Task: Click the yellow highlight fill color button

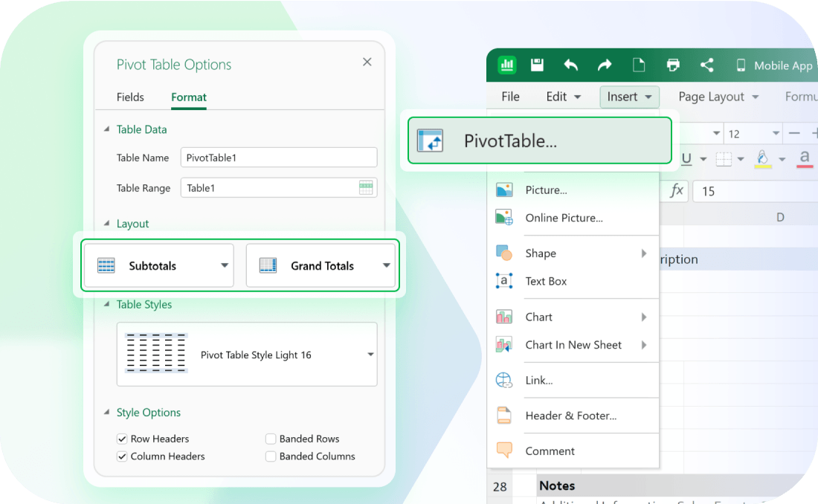Action: click(762, 158)
